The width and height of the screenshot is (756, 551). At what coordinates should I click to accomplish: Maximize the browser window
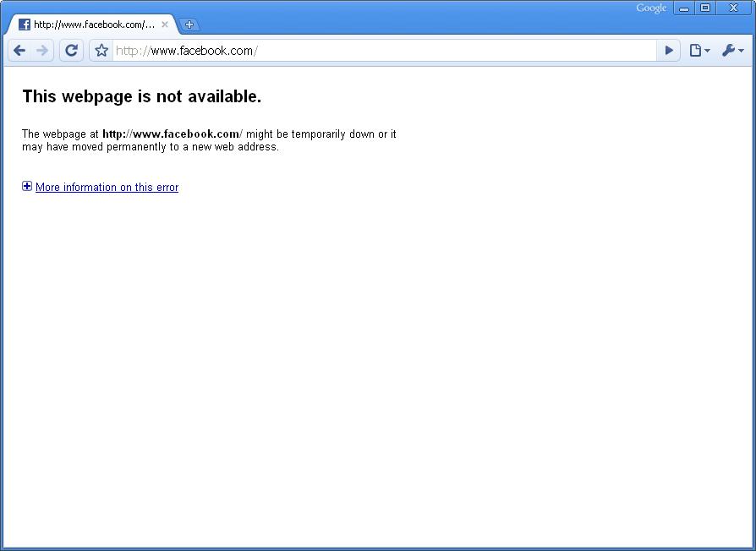[x=705, y=8]
